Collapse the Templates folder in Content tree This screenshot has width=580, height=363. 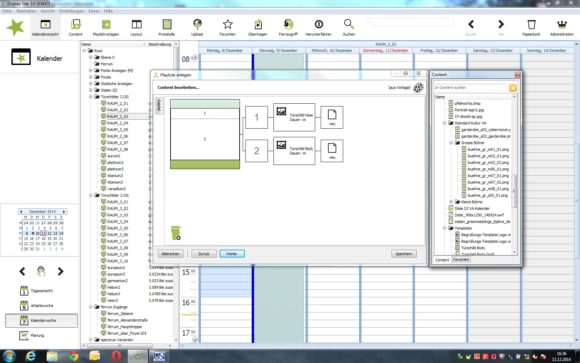[x=445, y=228]
